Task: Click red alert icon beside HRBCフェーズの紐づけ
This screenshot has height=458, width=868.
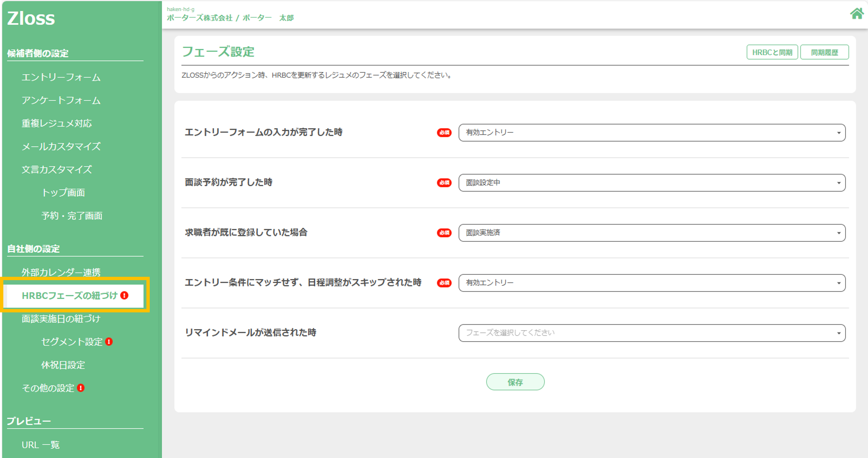Action: pyautogui.click(x=124, y=295)
